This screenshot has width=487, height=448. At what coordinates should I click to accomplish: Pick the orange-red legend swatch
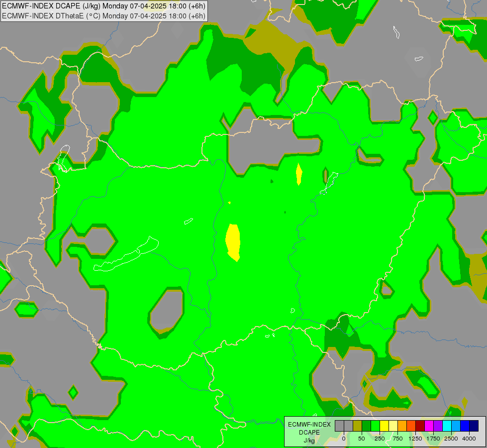[411, 426]
